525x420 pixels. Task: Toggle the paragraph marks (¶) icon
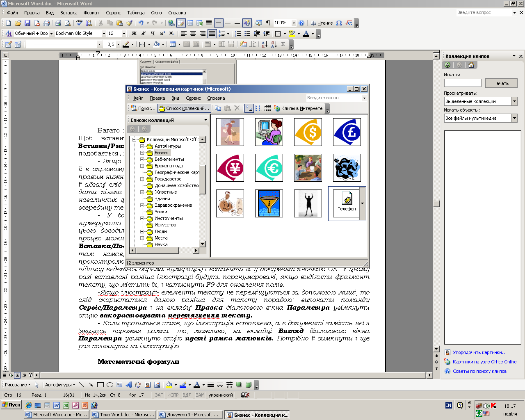[268, 23]
